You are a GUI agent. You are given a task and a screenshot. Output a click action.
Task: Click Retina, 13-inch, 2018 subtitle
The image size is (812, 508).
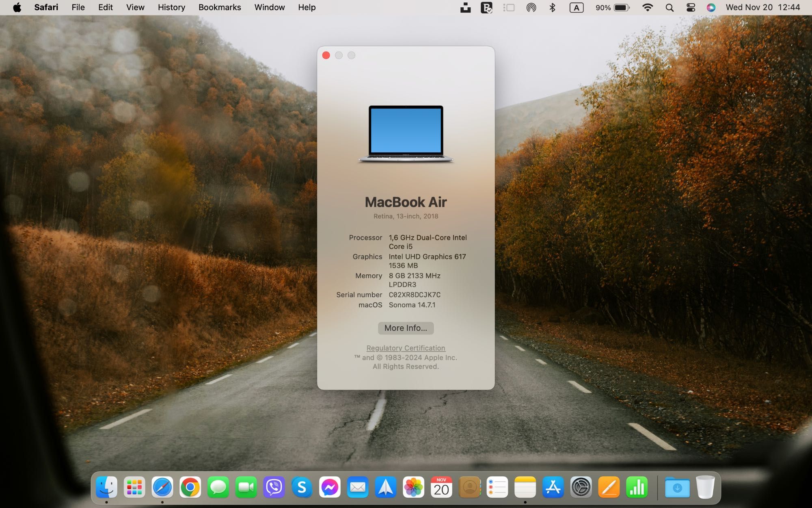(x=406, y=216)
